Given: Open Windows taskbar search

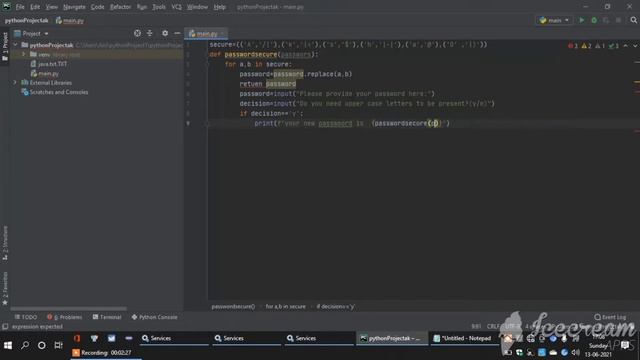Looking at the screenshot, I should coord(25,345).
